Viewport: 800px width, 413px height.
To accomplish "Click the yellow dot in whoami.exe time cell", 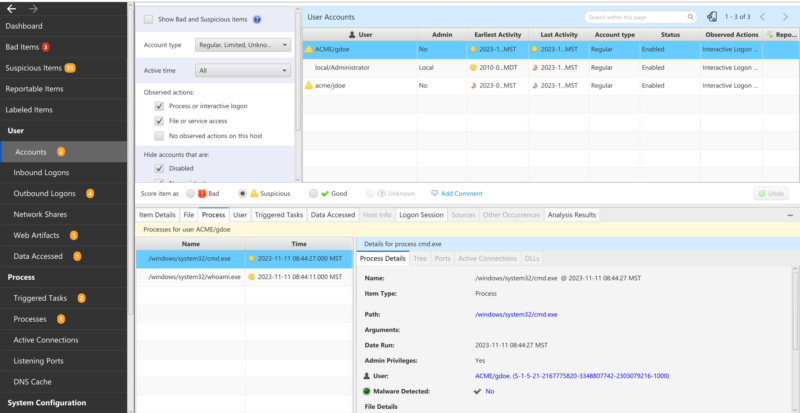I will pyautogui.click(x=251, y=277).
